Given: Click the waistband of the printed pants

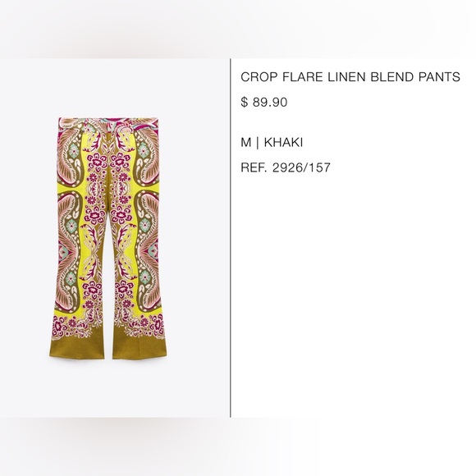Looking at the screenshot, I should pos(108,122).
